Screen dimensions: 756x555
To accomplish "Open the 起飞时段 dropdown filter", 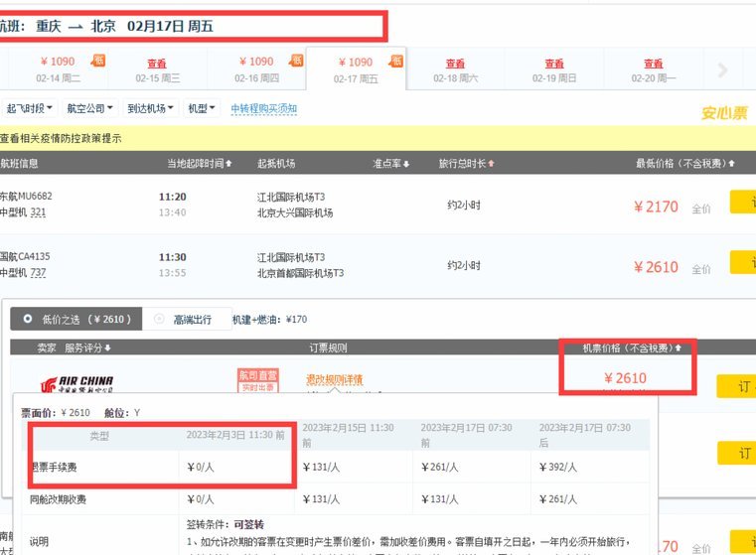I will [30, 108].
